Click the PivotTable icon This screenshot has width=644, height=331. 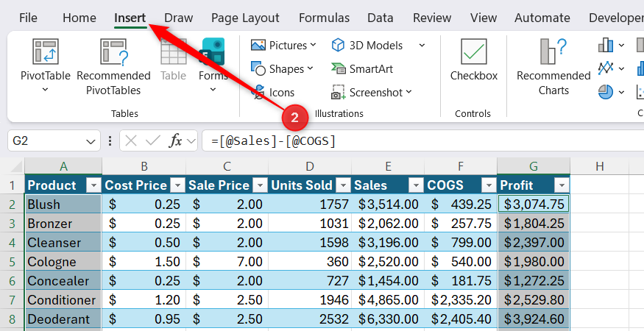[45, 52]
